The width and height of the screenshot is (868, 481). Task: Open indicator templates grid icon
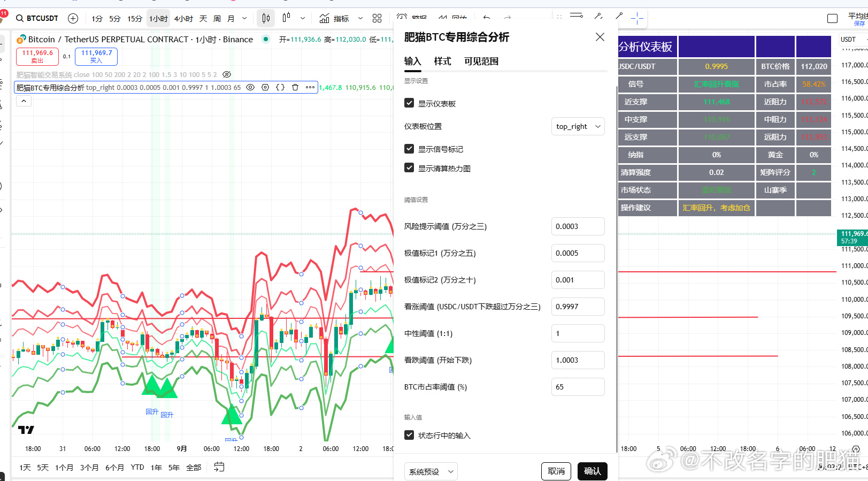(x=377, y=18)
